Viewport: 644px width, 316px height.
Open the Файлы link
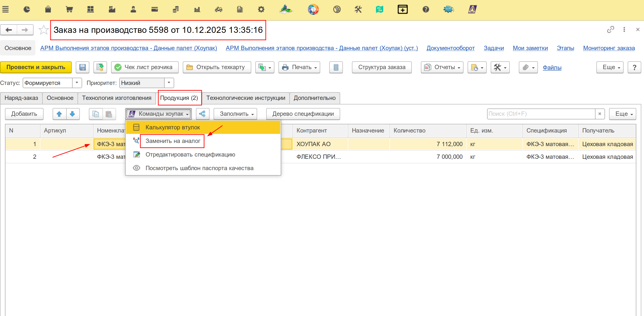point(552,68)
